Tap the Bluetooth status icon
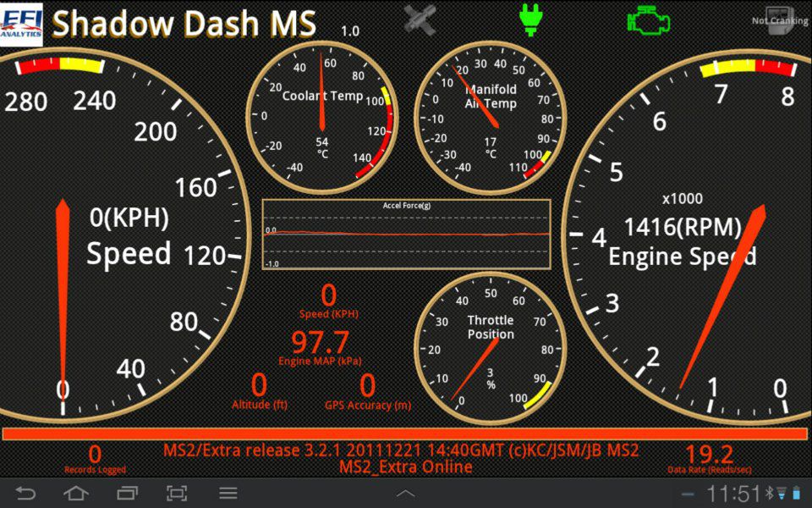The image size is (812, 508). coord(770,493)
